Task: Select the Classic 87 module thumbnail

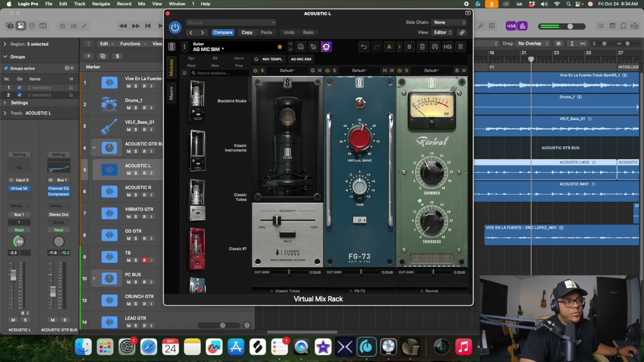Action: pos(197,248)
